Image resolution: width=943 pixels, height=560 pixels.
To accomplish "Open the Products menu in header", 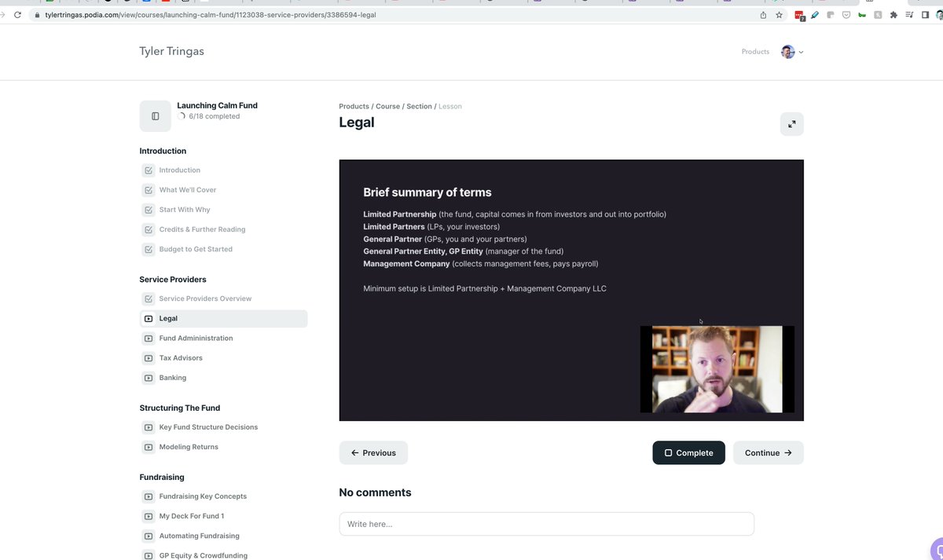I will 755,52.
